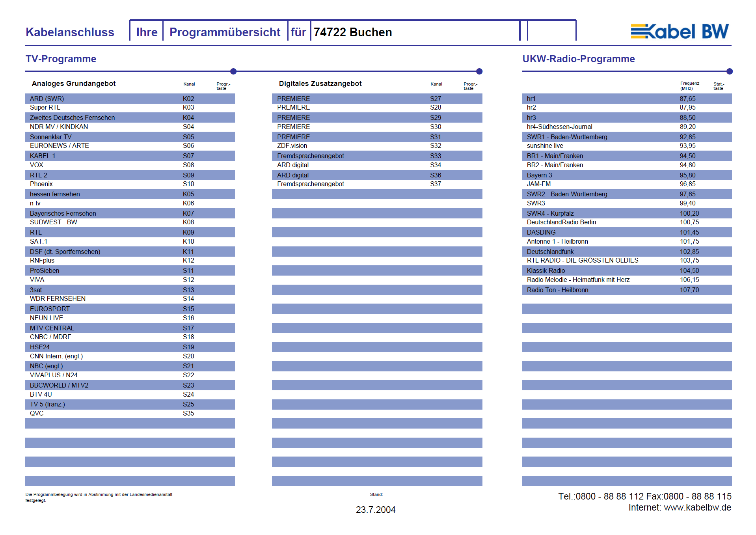Select the hr1 radio row
Screen dimensions: 756x535
(x=627, y=99)
